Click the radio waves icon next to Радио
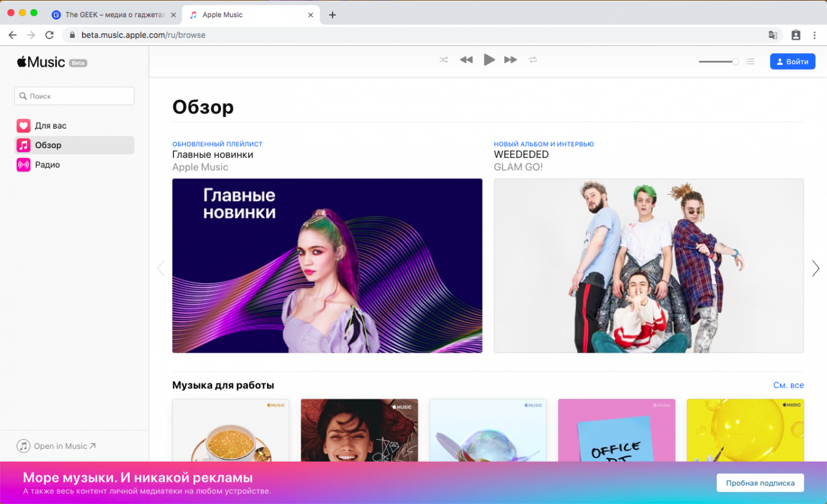Viewport: 827px width, 504px height. pyautogui.click(x=23, y=165)
